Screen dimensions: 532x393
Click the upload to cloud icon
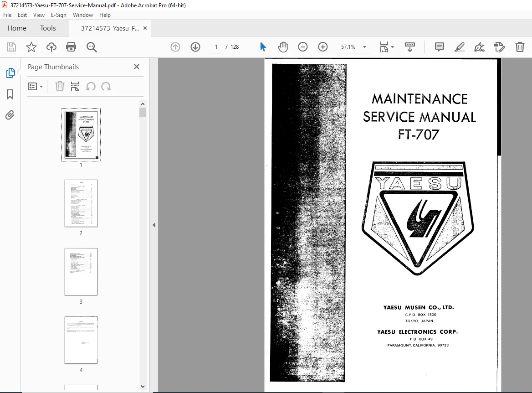pos(51,47)
